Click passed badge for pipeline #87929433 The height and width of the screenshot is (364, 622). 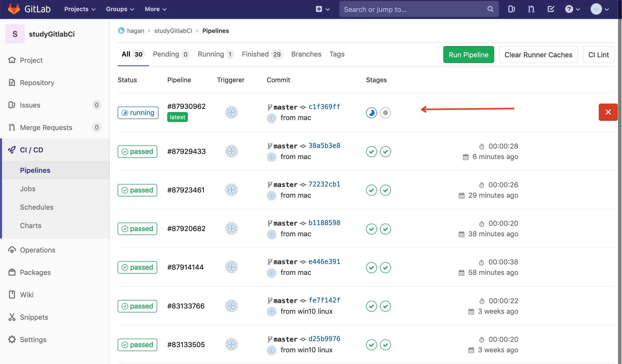pos(137,151)
